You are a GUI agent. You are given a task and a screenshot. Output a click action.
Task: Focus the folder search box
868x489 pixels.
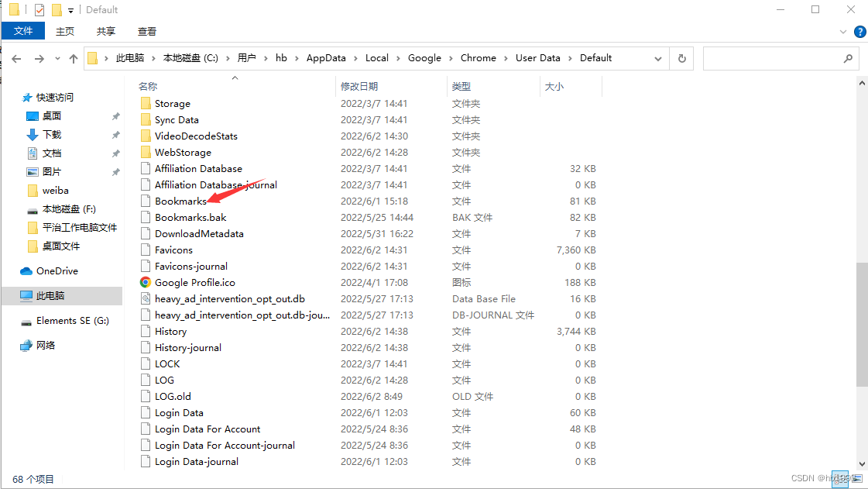click(x=781, y=58)
